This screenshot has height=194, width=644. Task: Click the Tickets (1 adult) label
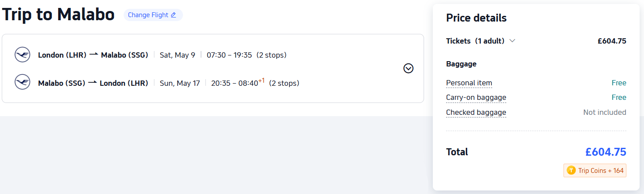(475, 41)
